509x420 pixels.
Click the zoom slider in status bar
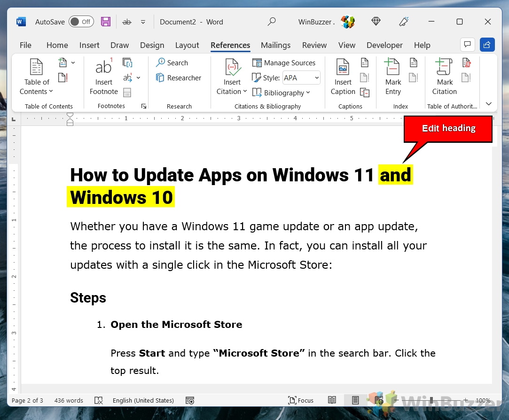click(431, 400)
